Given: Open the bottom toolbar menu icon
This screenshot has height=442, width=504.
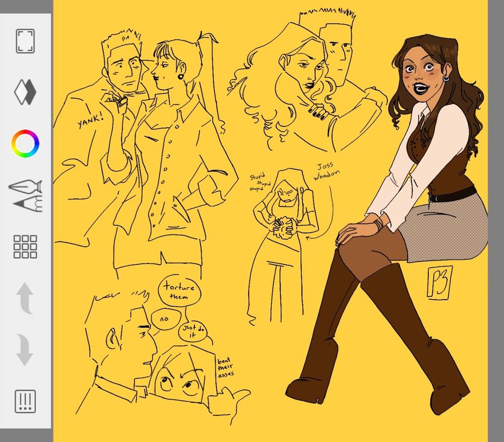Looking at the screenshot, I should pyautogui.click(x=25, y=402).
